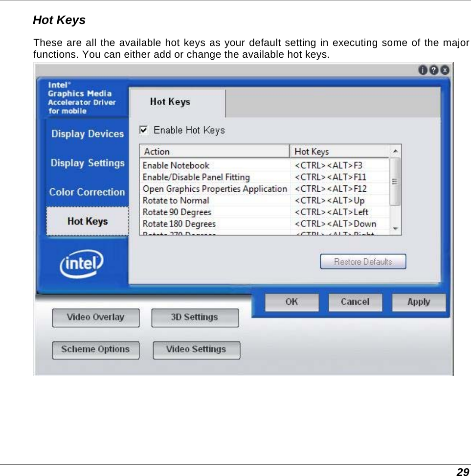Image resolution: width=471 pixels, height=476 pixels.
Task: Dismiss the dialog with Cancel
Action: click(355, 302)
